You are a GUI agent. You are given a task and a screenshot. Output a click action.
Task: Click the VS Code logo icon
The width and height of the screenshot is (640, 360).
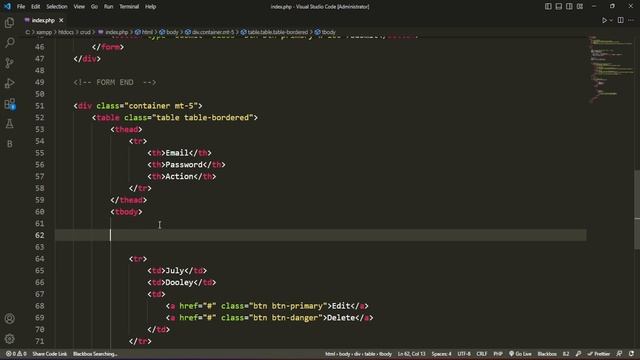[x=7, y=6]
